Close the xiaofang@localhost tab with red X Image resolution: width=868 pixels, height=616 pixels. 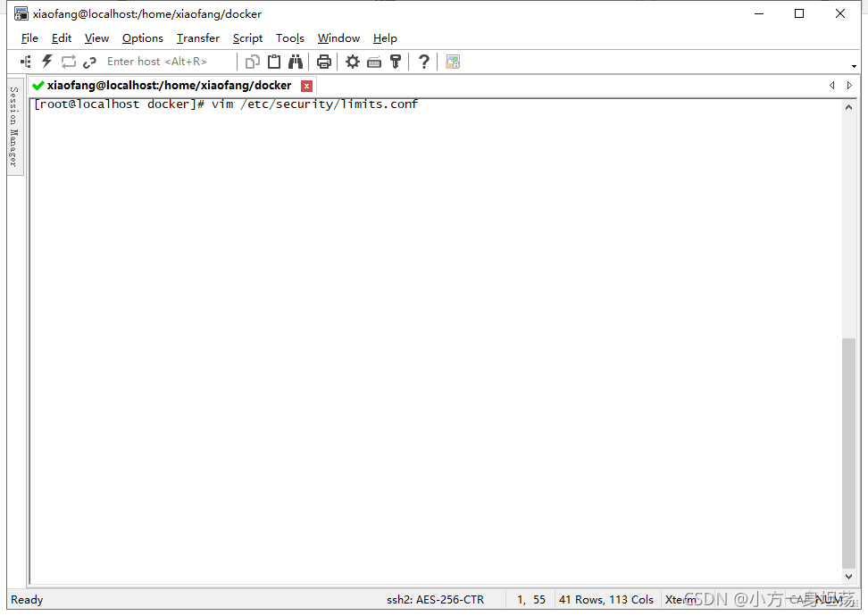point(306,86)
